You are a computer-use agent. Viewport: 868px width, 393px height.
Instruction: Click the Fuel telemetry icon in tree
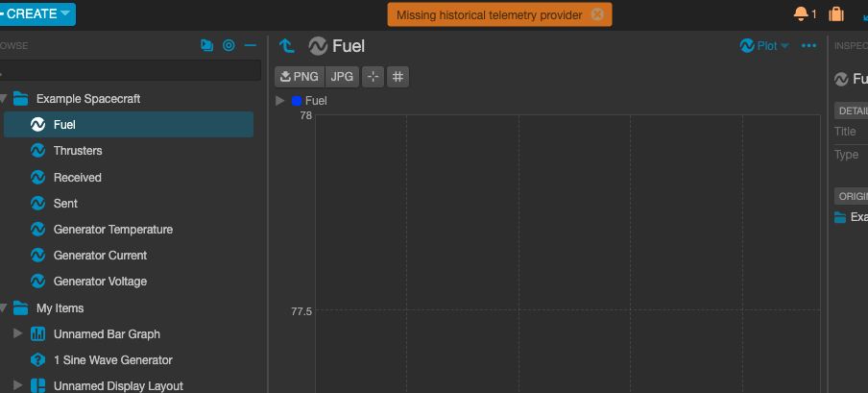click(37, 125)
